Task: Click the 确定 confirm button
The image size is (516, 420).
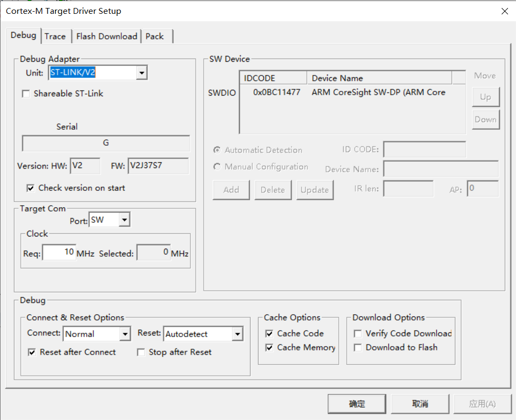Action: coord(357,404)
